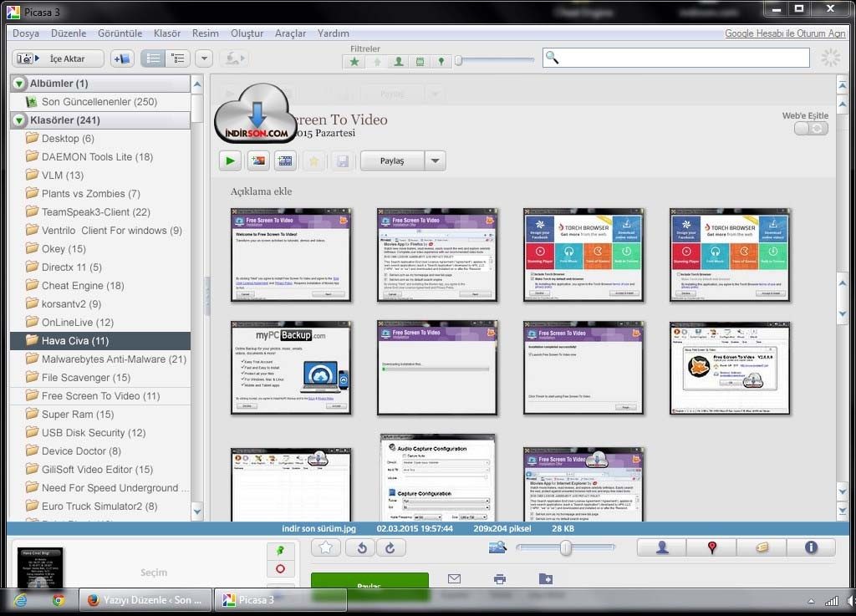Click into the search field
Screen dimensions: 856x616
675,58
